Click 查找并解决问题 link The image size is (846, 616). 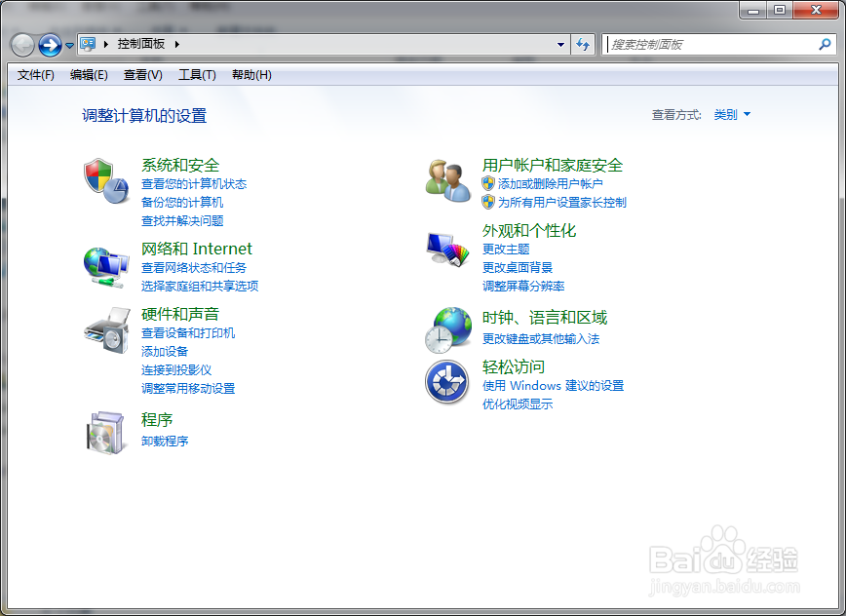click(182, 220)
